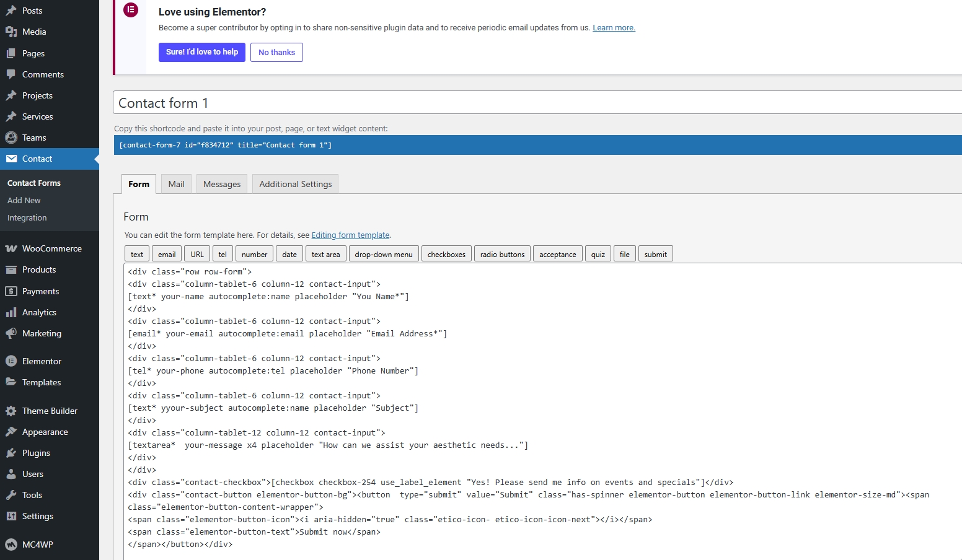Insert an acceptance checkbox tag
This screenshot has width=962, height=560.
[557, 254]
